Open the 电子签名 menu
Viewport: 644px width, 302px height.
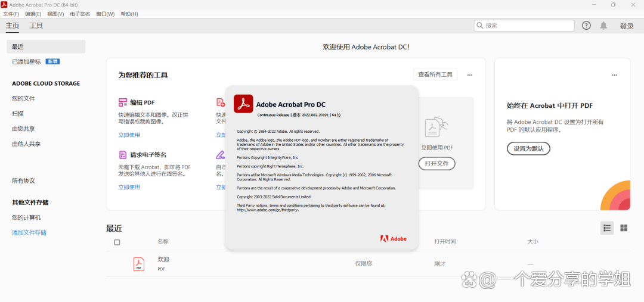80,14
